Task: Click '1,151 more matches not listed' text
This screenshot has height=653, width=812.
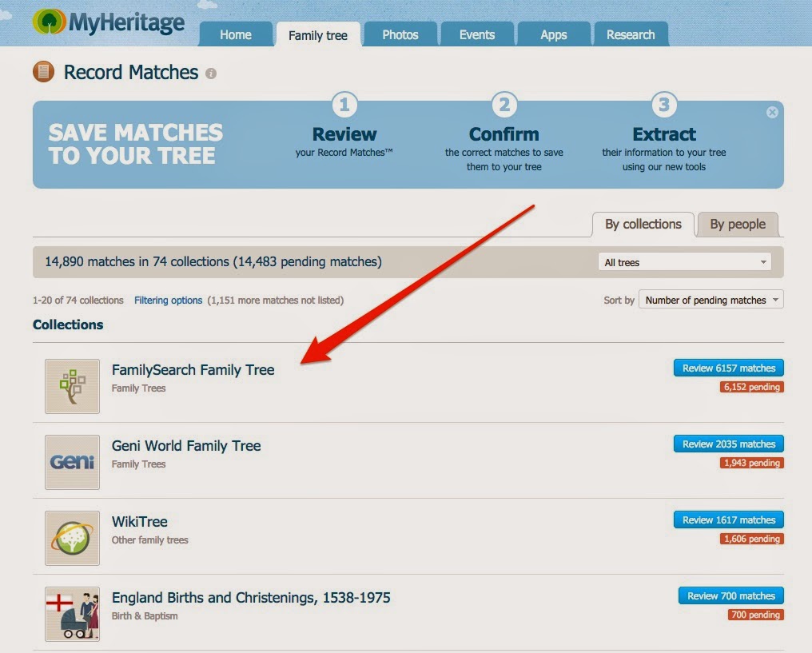Action: [276, 301]
